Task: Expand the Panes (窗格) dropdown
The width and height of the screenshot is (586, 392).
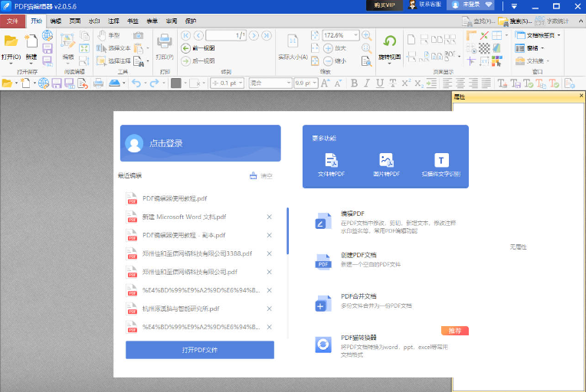Action: (542, 47)
